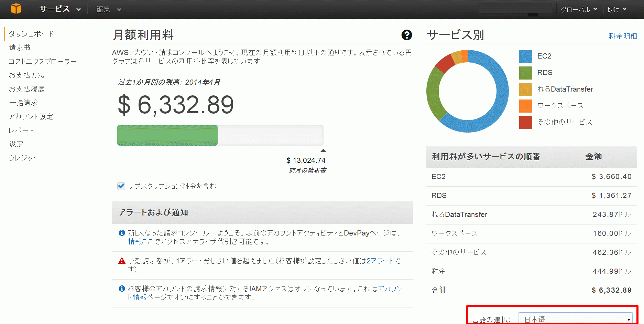Click the 462.36ドル amount
644x324 pixels.
coord(612,252)
